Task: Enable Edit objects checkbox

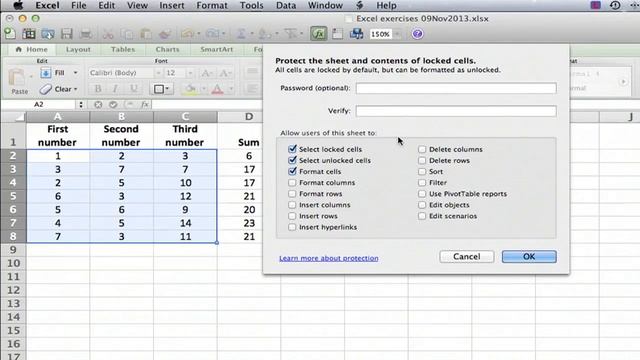Action: click(422, 204)
